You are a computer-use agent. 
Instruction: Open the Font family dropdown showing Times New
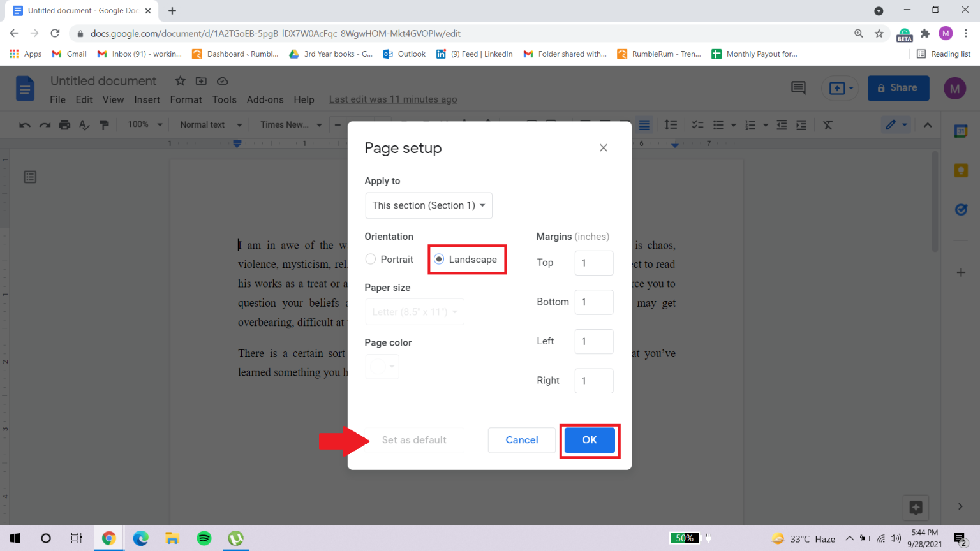point(288,124)
